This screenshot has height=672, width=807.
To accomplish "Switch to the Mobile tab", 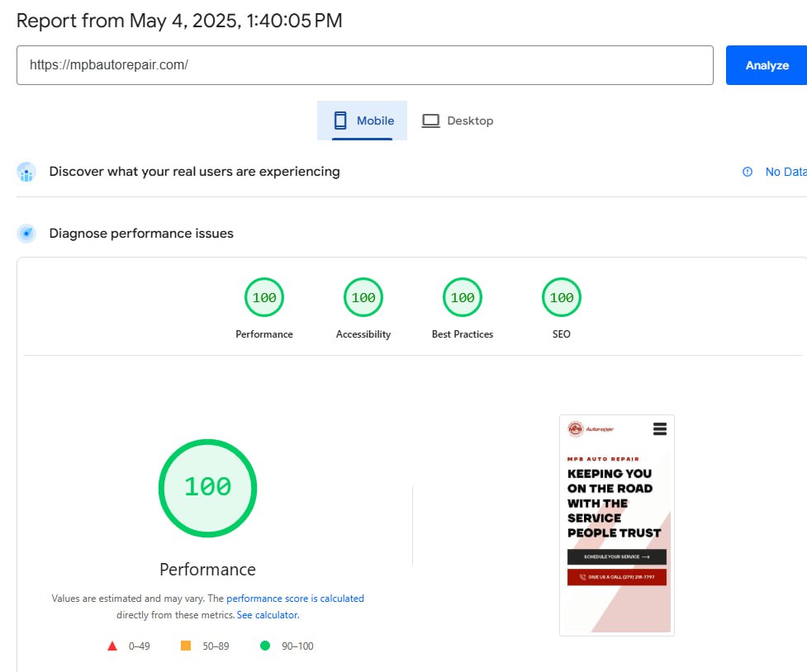I will pyautogui.click(x=362, y=121).
